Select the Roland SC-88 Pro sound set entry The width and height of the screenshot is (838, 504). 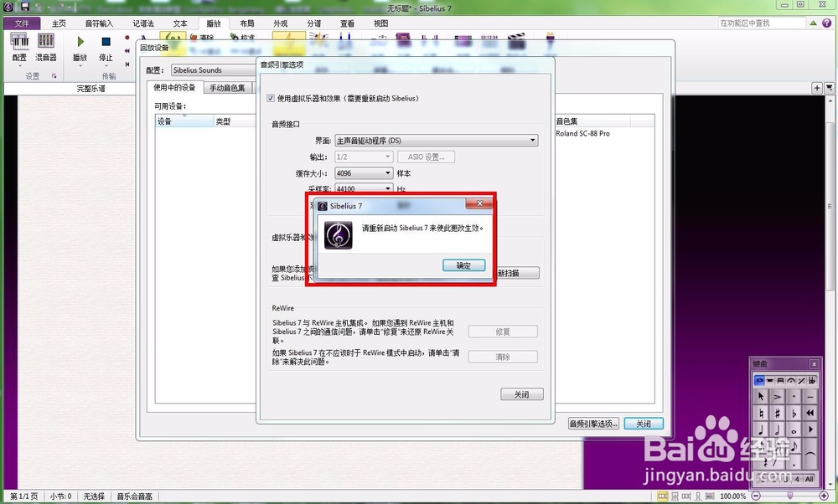(582, 133)
